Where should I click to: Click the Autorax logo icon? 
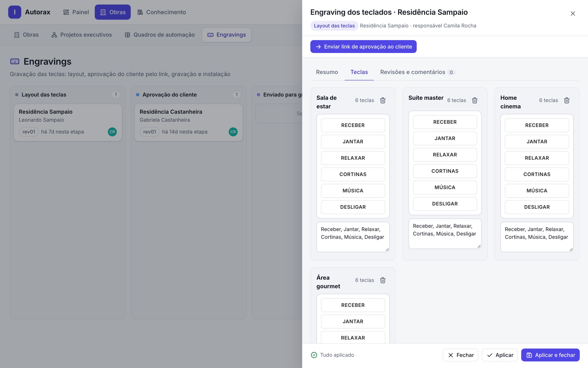click(x=15, y=12)
